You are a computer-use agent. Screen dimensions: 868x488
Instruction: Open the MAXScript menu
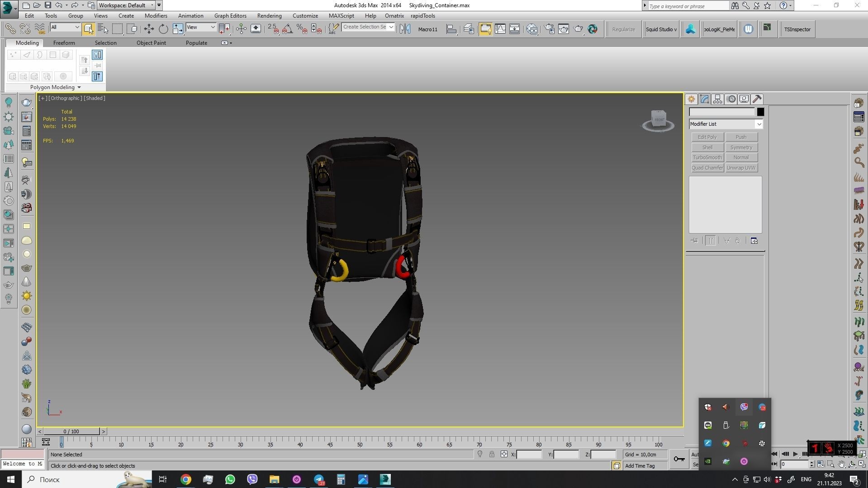click(x=342, y=16)
